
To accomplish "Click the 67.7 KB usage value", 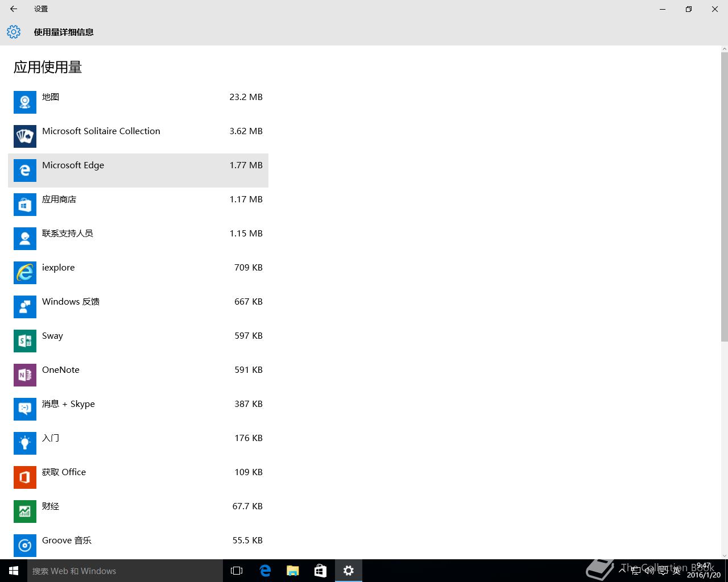I will pyautogui.click(x=247, y=506).
